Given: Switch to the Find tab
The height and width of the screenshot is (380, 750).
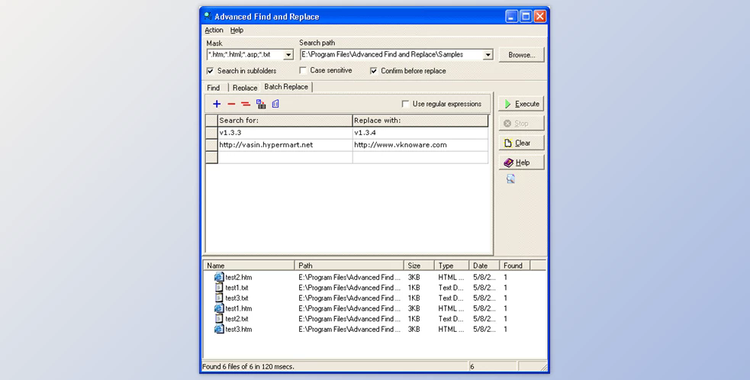Looking at the screenshot, I should tap(213, 88).
